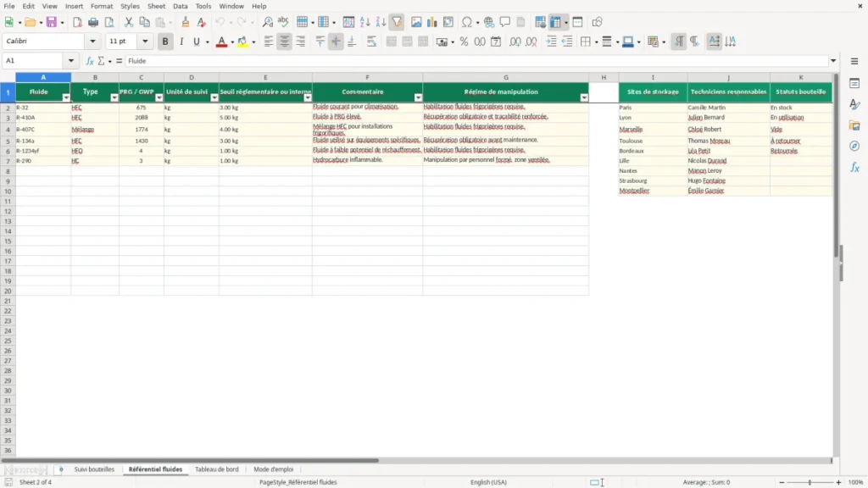
Task: Apply the yellow highlighting color swatch
Action: [242, 42]
